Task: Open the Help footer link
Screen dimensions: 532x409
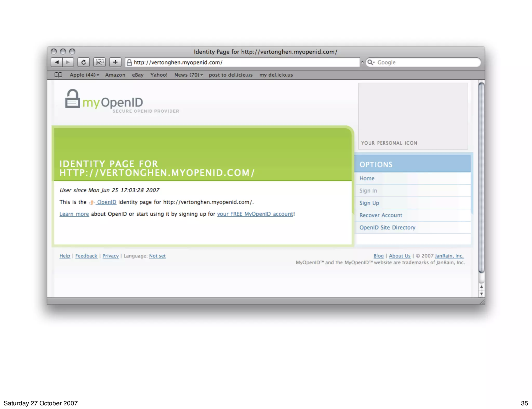Action: 65,256
